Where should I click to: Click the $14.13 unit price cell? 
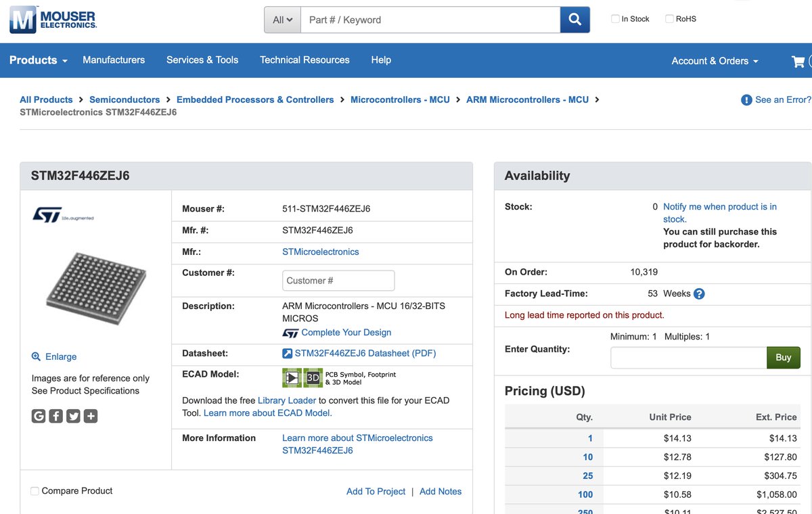click(x=677, y=438)
